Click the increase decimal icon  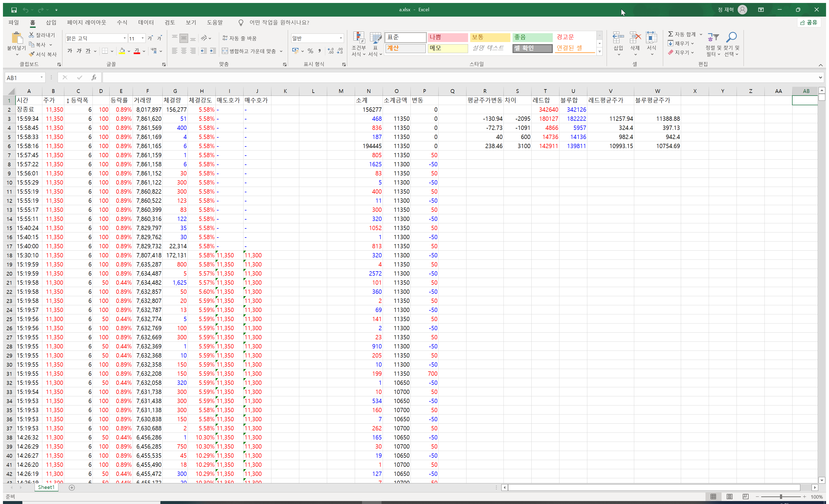331,51
